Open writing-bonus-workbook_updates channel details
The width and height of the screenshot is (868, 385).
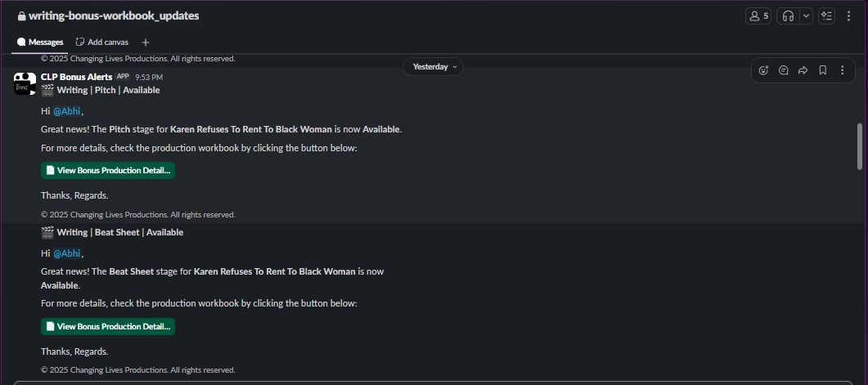[113, 16]
